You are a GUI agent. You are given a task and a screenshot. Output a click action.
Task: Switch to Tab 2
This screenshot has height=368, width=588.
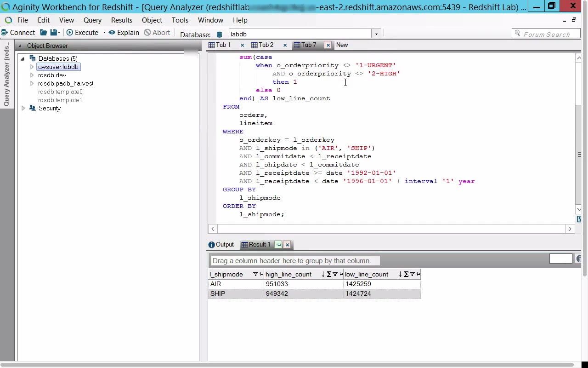coord(262,45)
